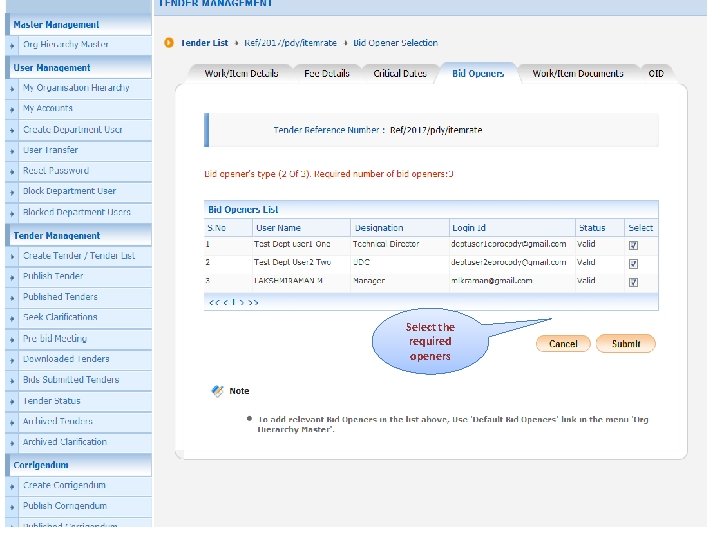Open Downloaded Tenders menu item
Viewport: 720px width, 540px height.
pos(66,359)
